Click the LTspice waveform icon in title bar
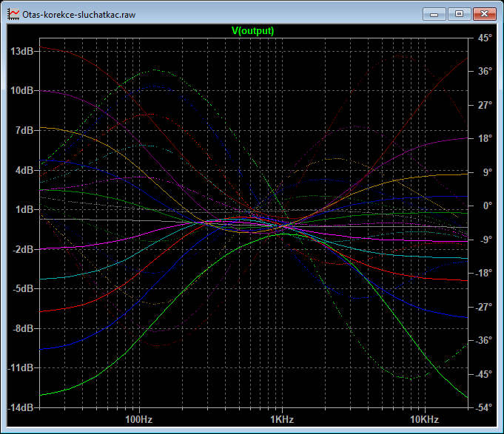This screenshot has height=434, width=504. (x=13, y=15)
